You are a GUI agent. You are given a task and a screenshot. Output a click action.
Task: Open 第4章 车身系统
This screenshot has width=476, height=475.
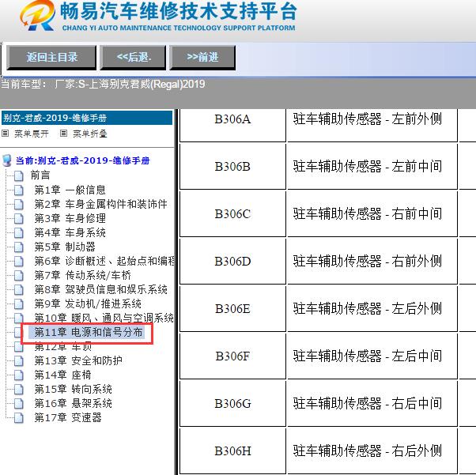click(x=70, y=232)
